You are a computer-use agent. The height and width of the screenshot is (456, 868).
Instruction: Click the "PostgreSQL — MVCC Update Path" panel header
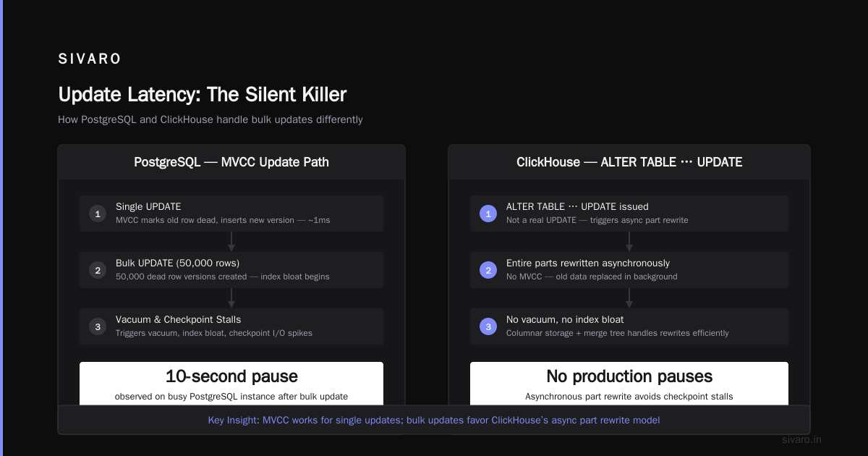click(231, 162)
